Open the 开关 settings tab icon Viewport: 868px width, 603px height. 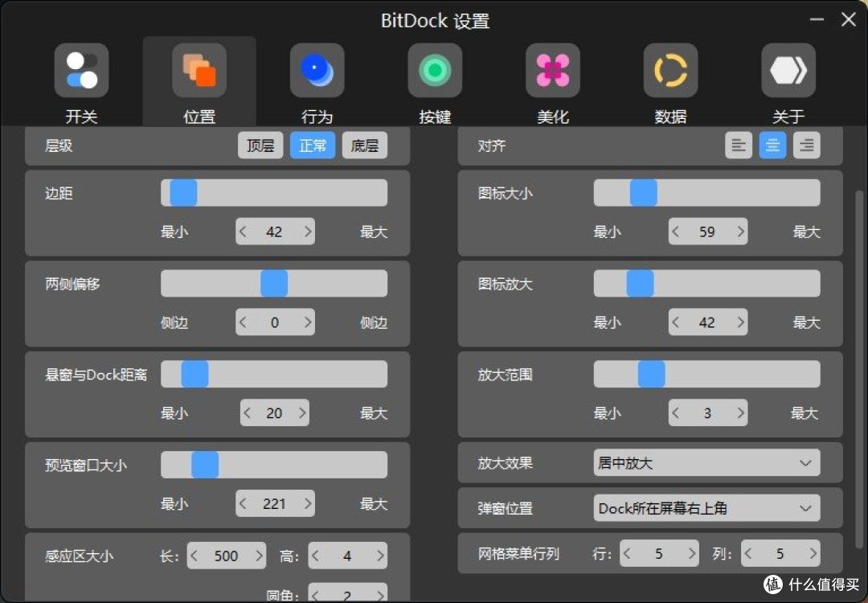coord(81,70)
